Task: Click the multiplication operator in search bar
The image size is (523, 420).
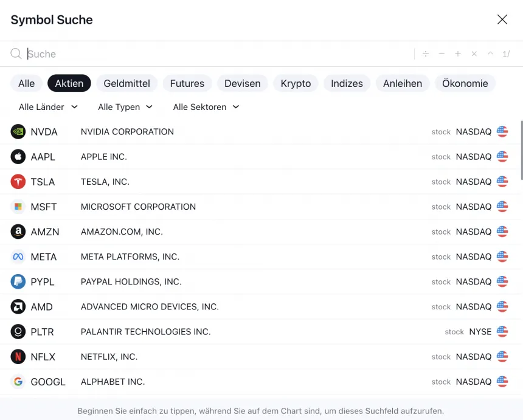Action: (474, 54)
